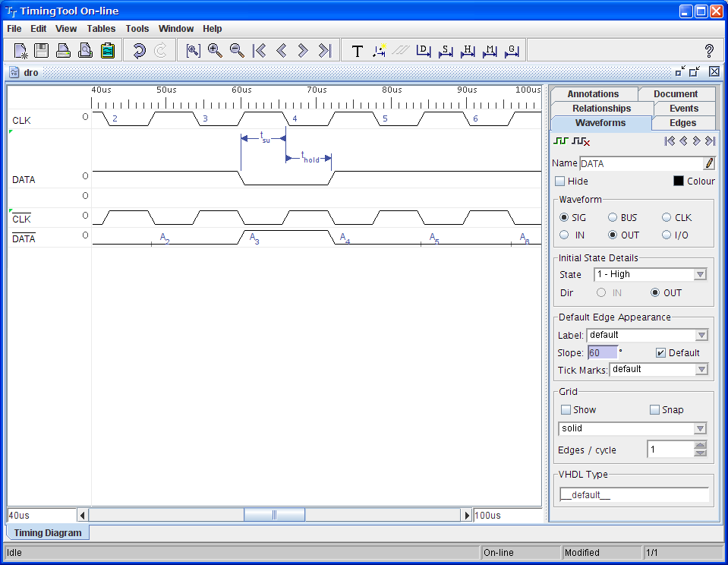Image resolution: width=728 pixels, height=565 pixels.
Task: Switch to the Edges tab
Action: pyautogui.click(x=683, y=123)
